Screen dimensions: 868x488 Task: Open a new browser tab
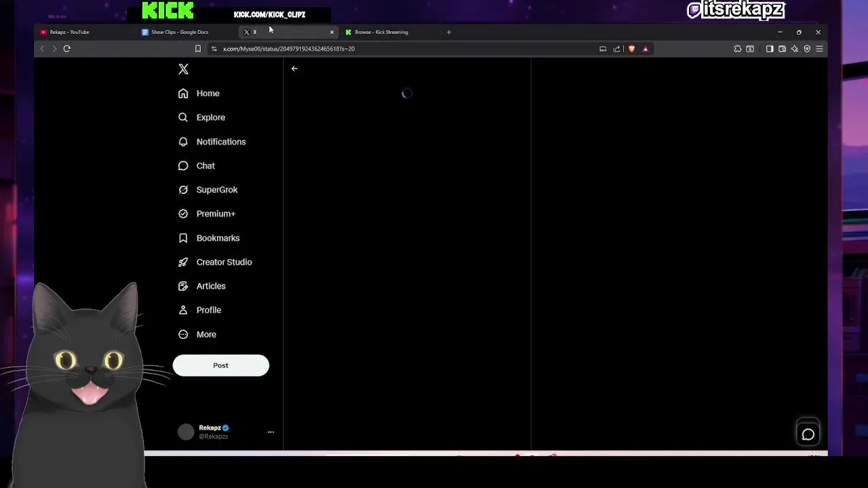448,32
